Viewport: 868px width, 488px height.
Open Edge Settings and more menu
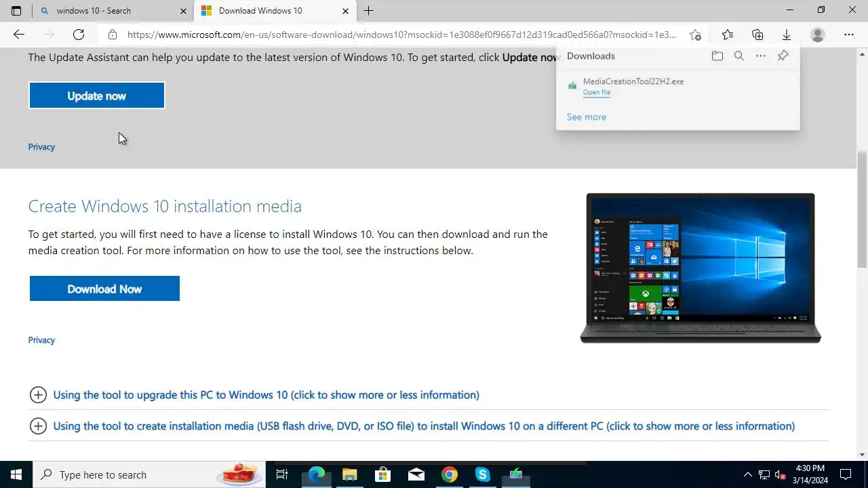tap(849, 35)
